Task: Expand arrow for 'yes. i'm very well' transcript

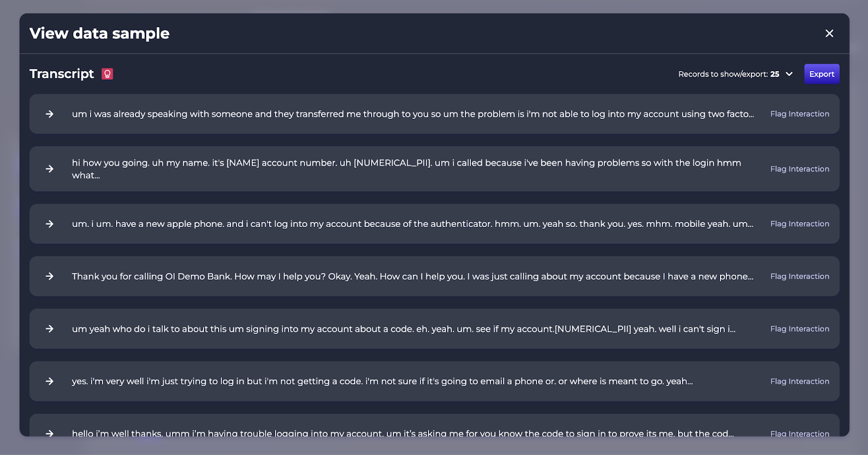Action: point(49,381)
